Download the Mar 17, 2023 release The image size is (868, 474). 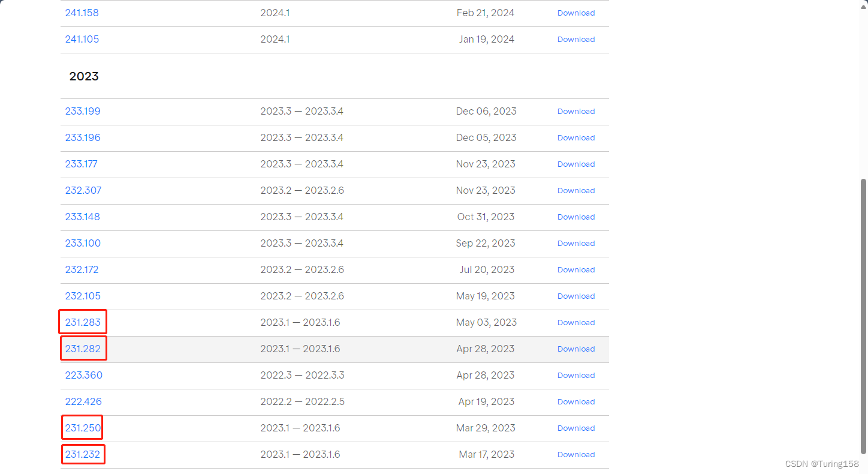click(576, 454)
